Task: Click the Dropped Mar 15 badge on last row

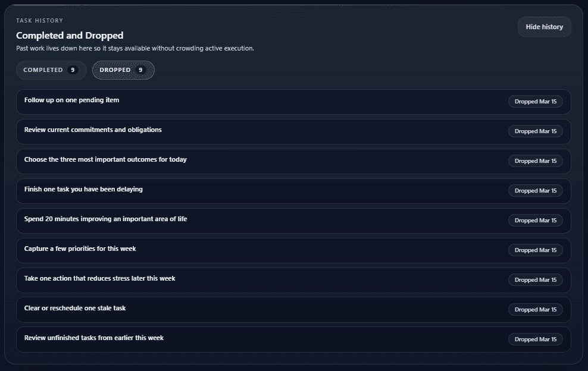Action: click(x=535, y=339)
